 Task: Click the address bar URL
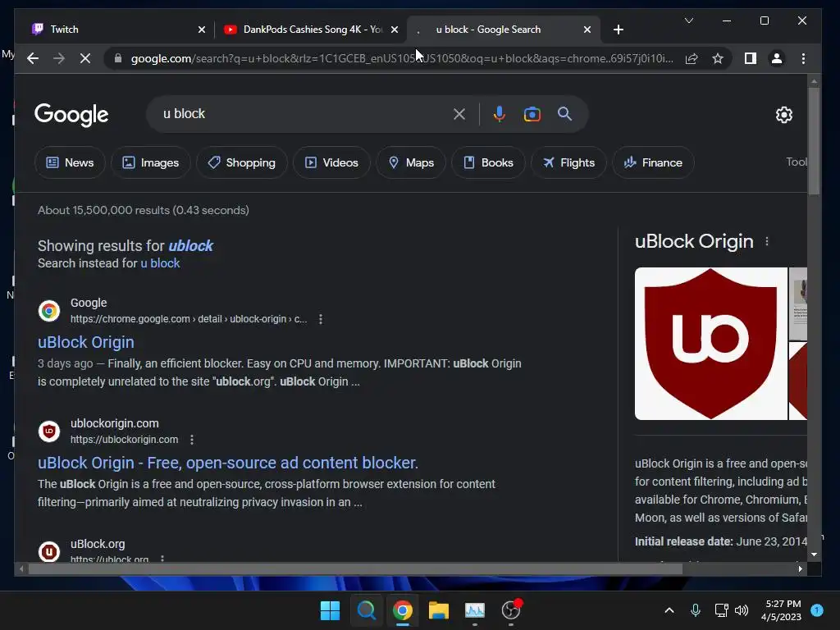coord(402,58)
